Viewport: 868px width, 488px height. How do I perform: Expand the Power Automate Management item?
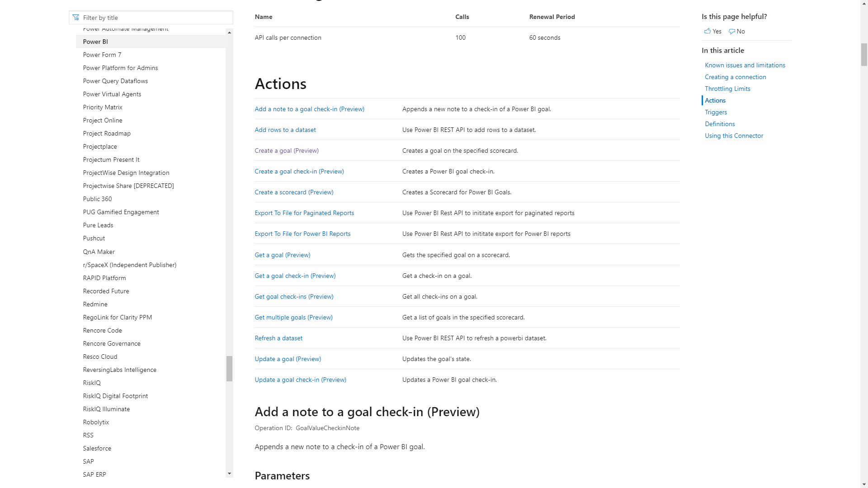click(125, 28)
